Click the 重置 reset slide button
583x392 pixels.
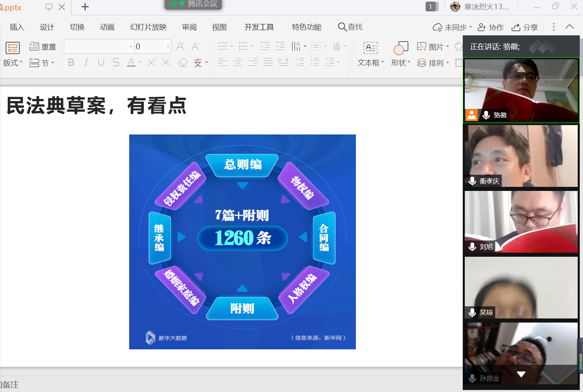click(43, 47)
